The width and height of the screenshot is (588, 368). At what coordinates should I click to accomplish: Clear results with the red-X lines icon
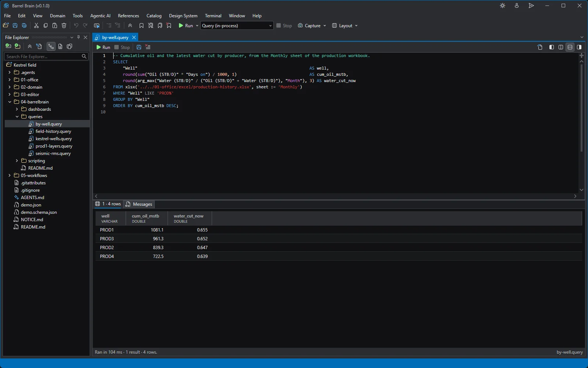tap(148, 47)
